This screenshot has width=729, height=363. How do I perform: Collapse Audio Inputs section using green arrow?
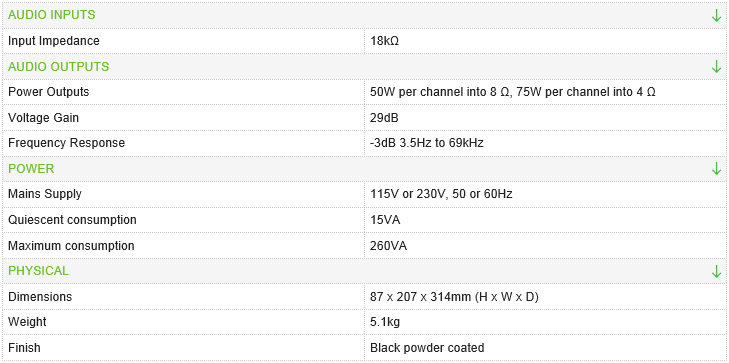click(716, 15)
